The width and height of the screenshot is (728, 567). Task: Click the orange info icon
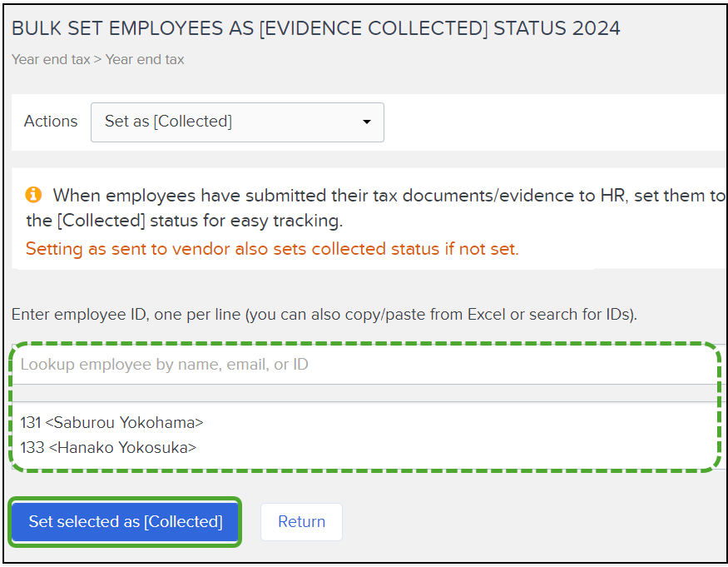(33, 194)
